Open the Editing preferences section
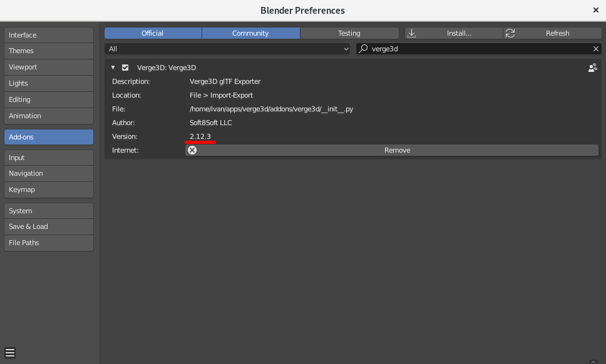 pyautogui.click(x=49, y=99)
